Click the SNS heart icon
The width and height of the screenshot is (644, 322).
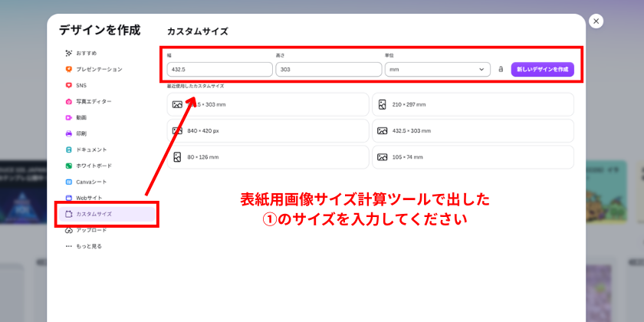click(x=68, y=85)
